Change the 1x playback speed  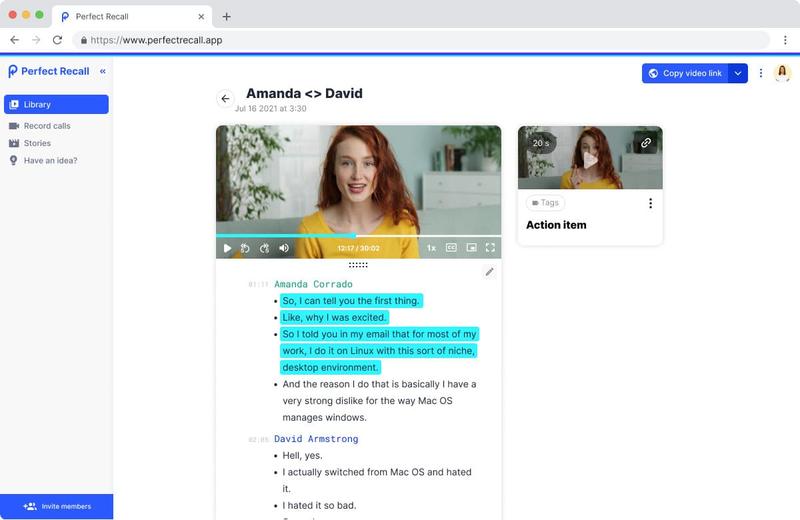[431, 248]
